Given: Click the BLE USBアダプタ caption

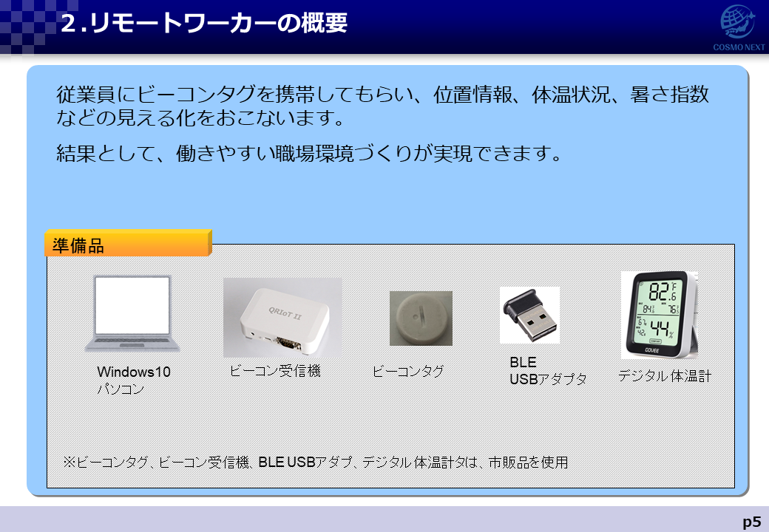Looking at the screenshot, I should point(548,371).
